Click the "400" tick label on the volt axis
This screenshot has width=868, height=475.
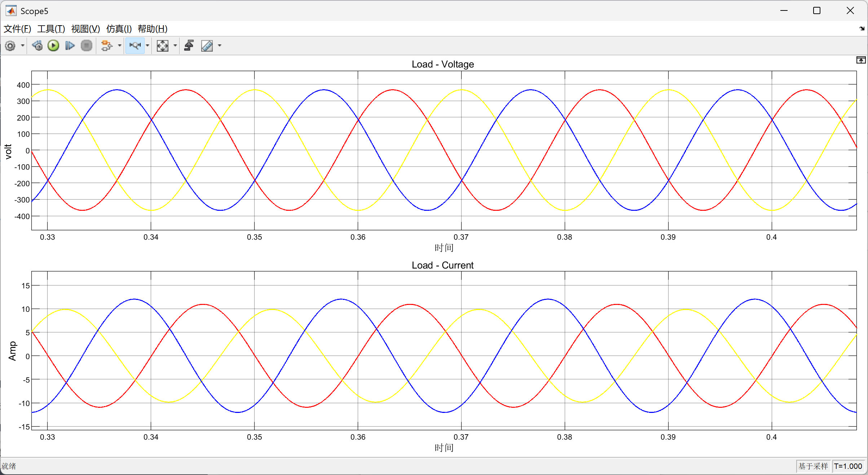23,85
